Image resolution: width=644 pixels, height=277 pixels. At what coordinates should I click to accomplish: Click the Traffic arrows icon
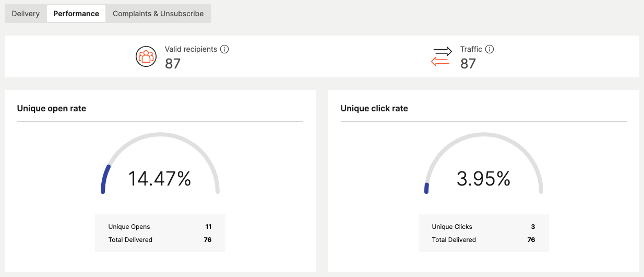tap(441, 56)
